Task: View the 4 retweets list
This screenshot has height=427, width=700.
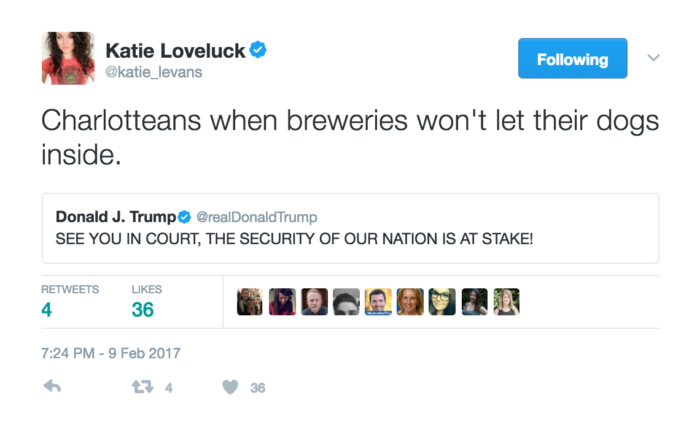Action: pos(70,302)
